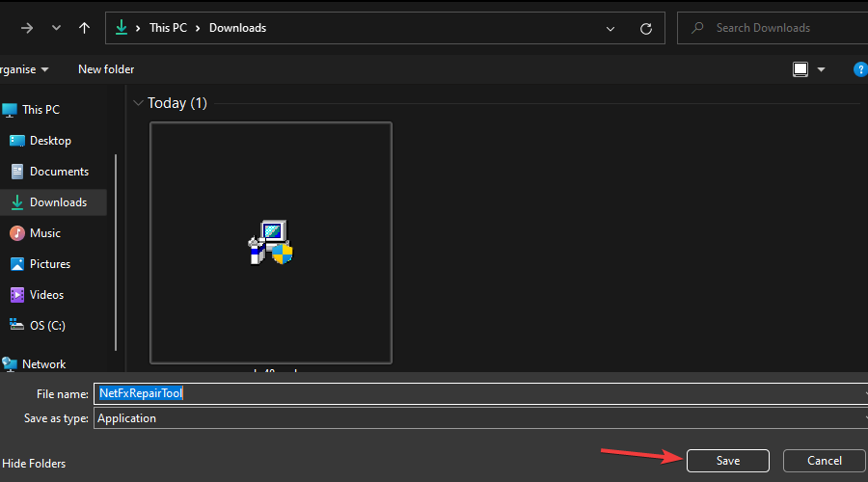
Task: Click the OS (C:) drive icon
Action: point(16,324)
